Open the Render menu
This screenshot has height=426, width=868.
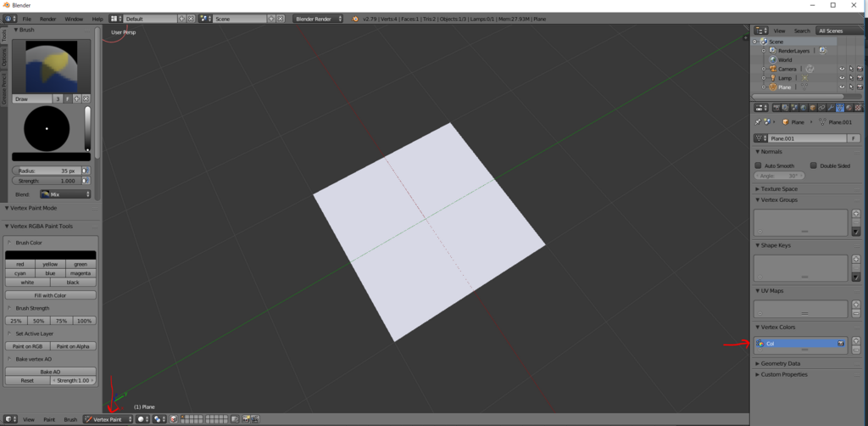click(48, 19)
